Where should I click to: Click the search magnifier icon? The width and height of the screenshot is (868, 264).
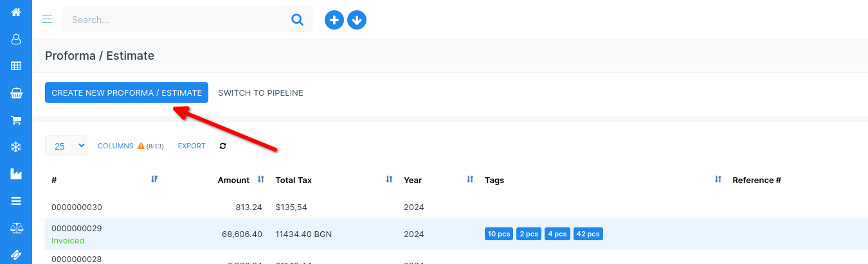[297, 19]
